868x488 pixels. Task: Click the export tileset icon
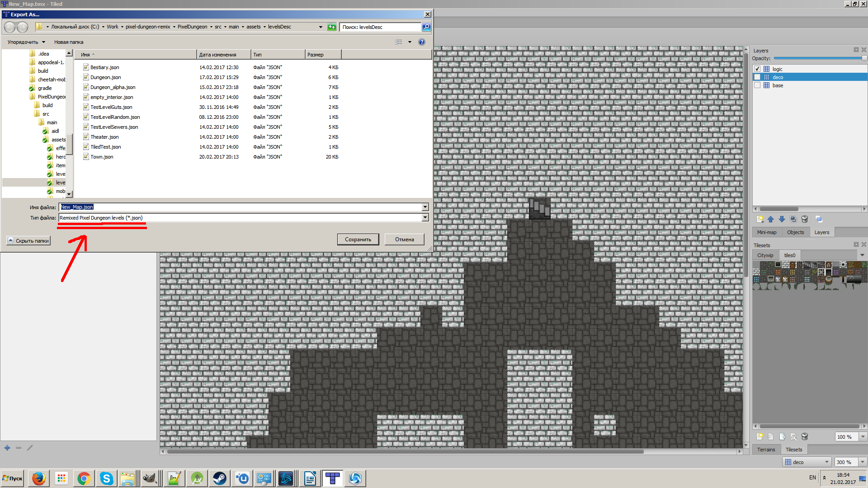tap(782, 436)
